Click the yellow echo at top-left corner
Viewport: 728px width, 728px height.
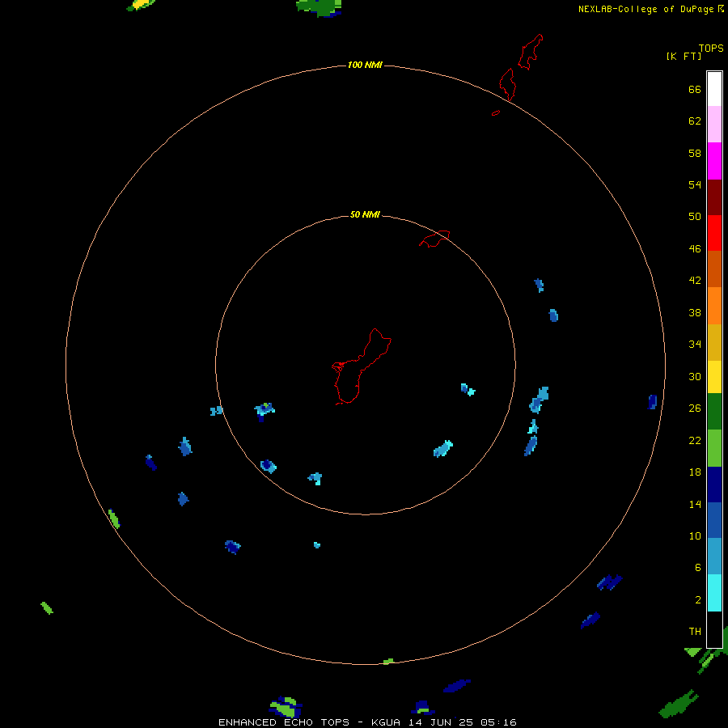[141, 5]
